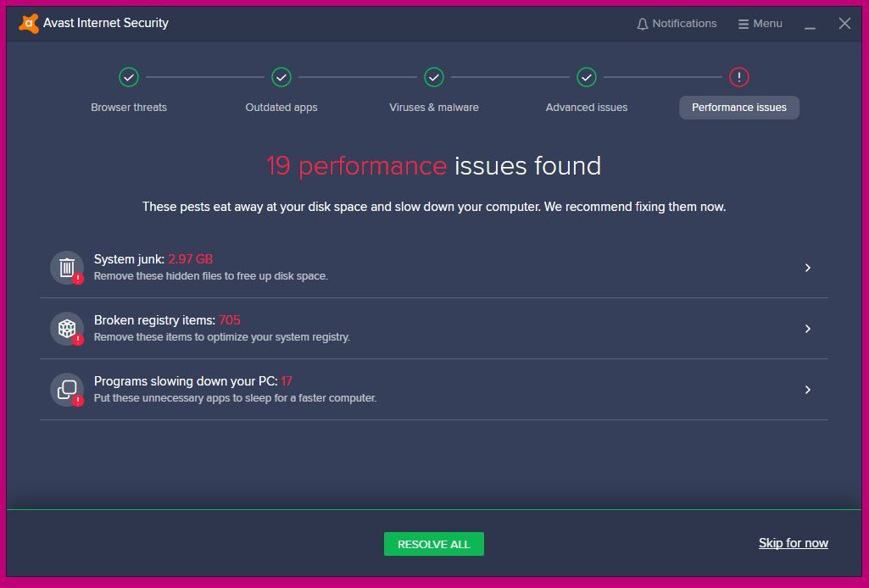Click 'Remove these hidden files' description
The height and width of the screenshot is (588, 869).
(x=210, y=275)
